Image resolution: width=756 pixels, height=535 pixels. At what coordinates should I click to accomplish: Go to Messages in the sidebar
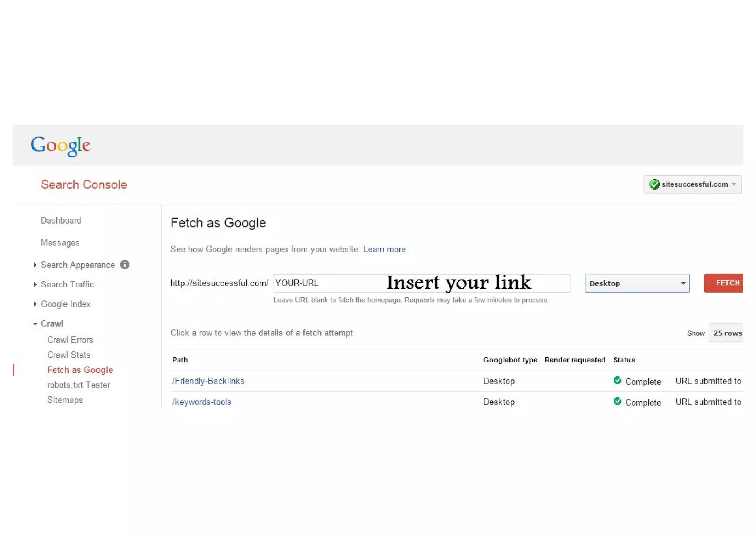tap(60, 243)
